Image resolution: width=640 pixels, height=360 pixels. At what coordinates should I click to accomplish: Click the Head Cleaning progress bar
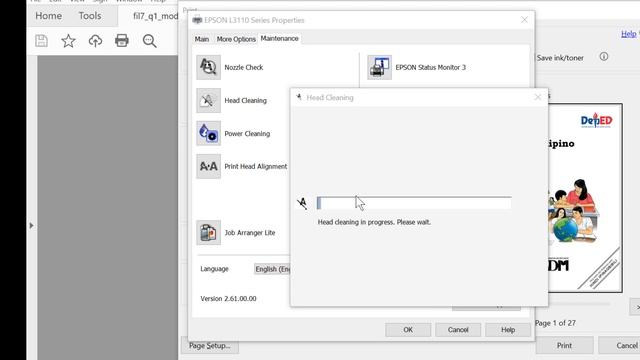point(414,203)
